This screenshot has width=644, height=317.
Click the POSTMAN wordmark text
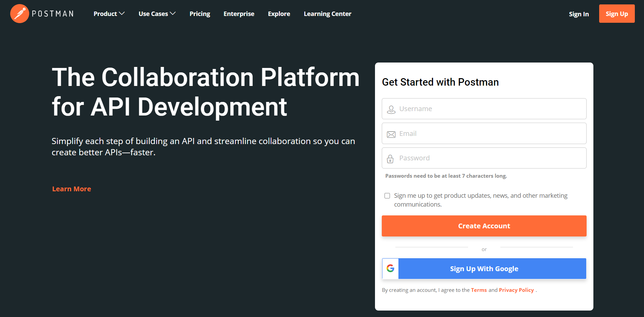click(x=53, y=14)
